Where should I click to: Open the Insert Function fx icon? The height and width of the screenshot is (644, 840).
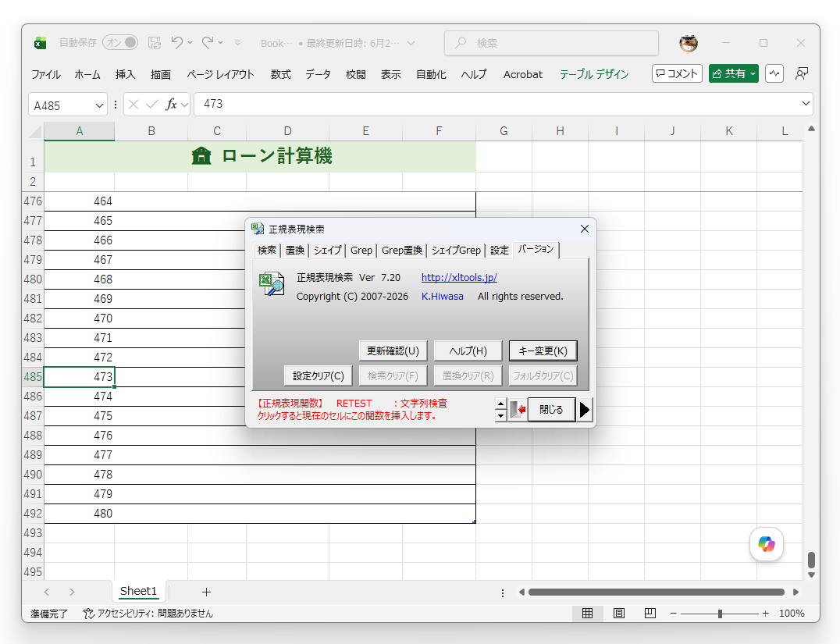(x=172, y=105)
